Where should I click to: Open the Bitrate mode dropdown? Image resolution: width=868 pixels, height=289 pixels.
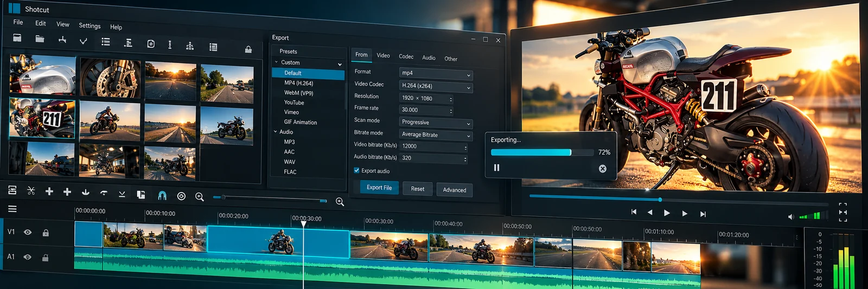pos(436,135)
